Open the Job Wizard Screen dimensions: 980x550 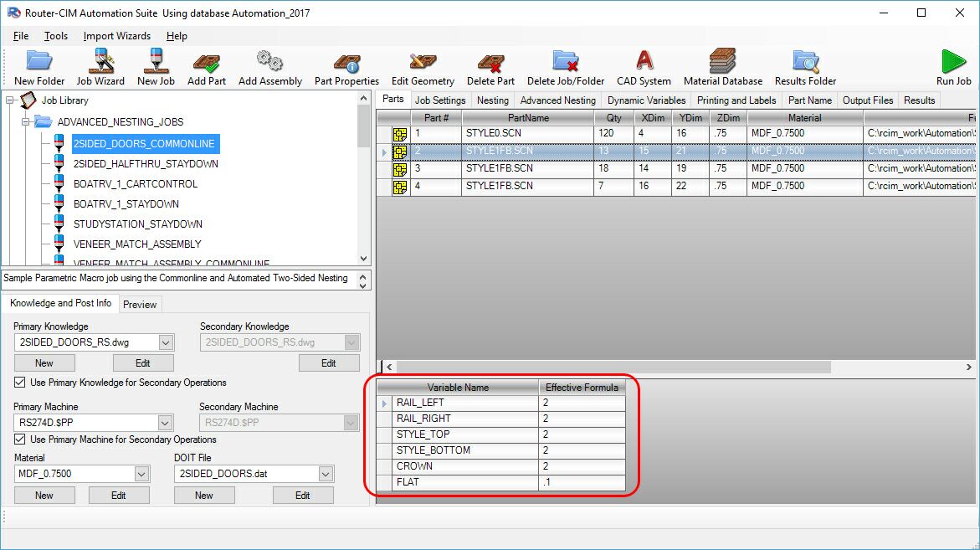tap(101, 65)
